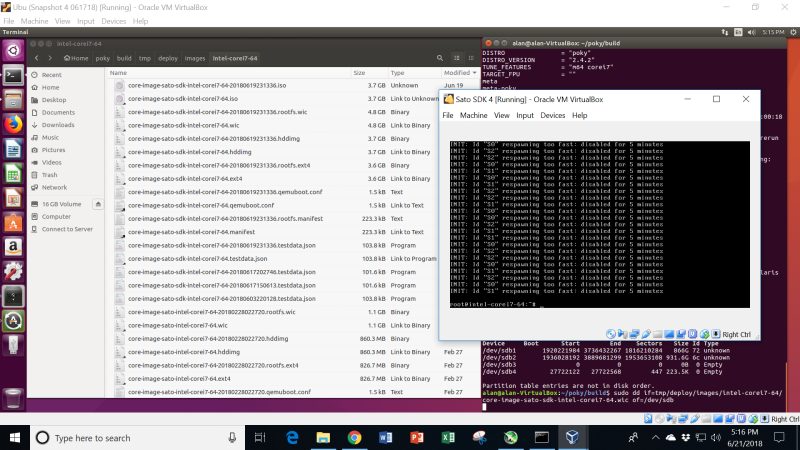Sort files by Name column
This screenshot has height=450, width=800.
point(229,73)
